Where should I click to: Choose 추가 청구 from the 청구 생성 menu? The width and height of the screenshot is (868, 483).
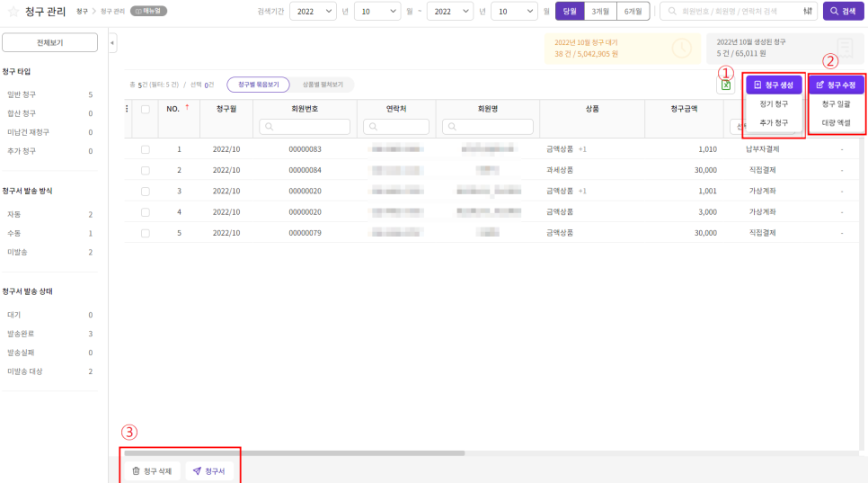tap(774, 123)
